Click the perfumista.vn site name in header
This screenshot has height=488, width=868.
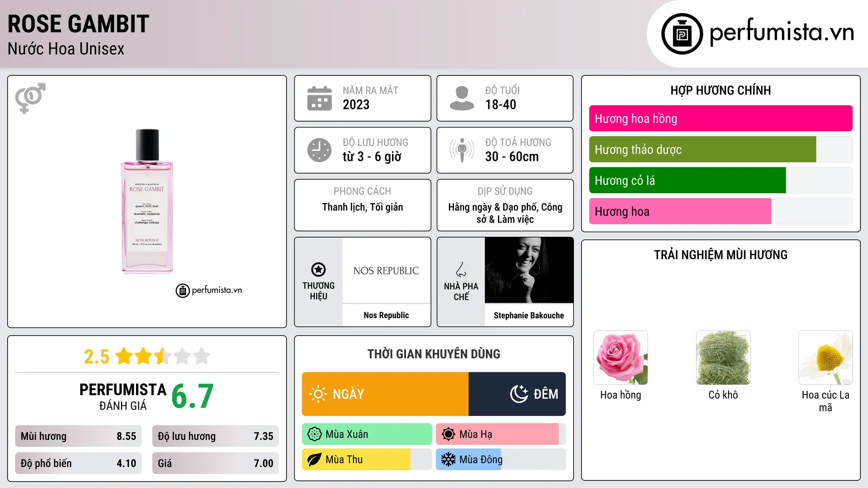coord(782,32)
